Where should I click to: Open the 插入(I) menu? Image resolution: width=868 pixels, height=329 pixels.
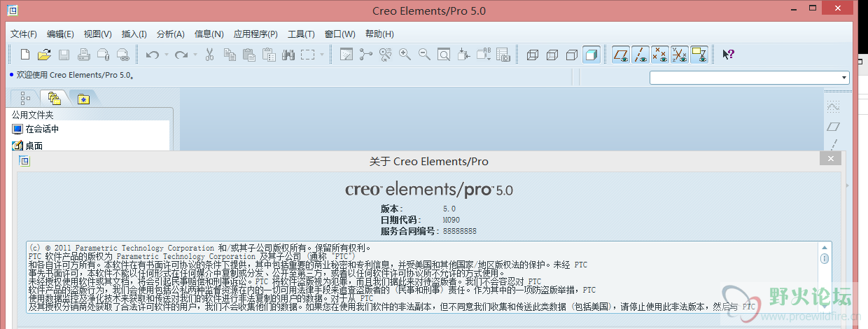coord(134,34)
